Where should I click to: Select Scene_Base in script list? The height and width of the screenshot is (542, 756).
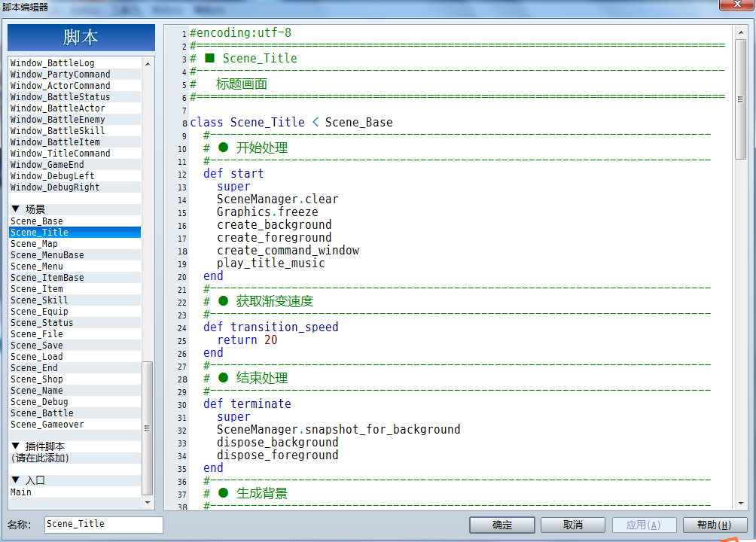coord(75,221)
